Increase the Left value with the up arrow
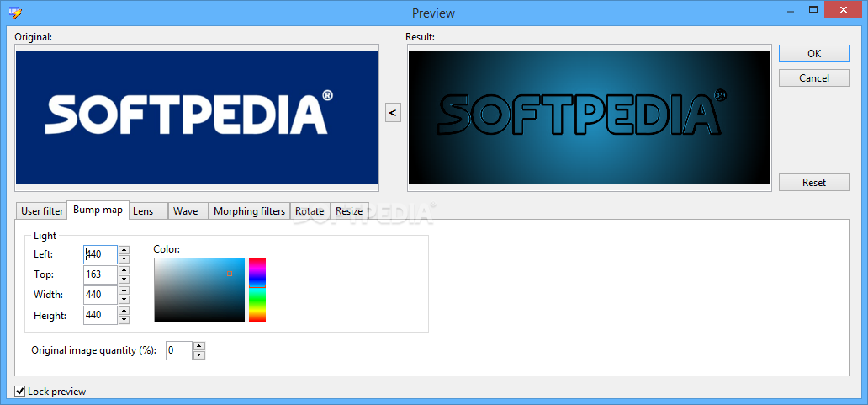 pyautogui.click(x=124, y=250)
